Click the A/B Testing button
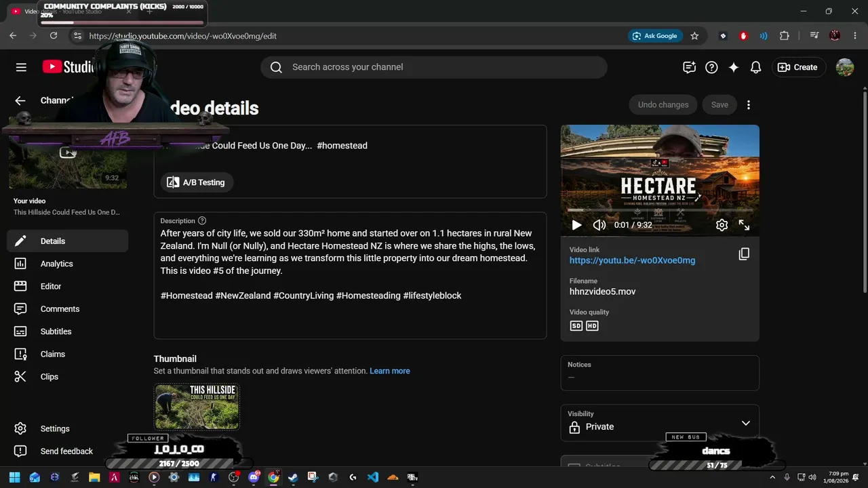868x488 pixels. click(x=197, y=182)
